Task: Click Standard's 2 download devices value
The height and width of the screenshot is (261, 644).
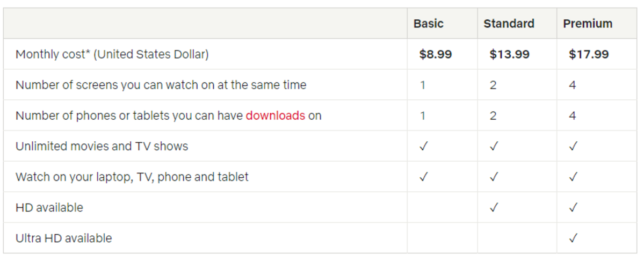Action: [x=493, y=115]
